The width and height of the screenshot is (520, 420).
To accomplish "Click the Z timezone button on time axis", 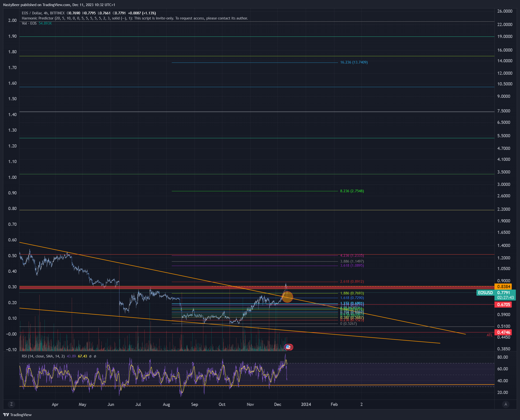I will tap(11, 404).
